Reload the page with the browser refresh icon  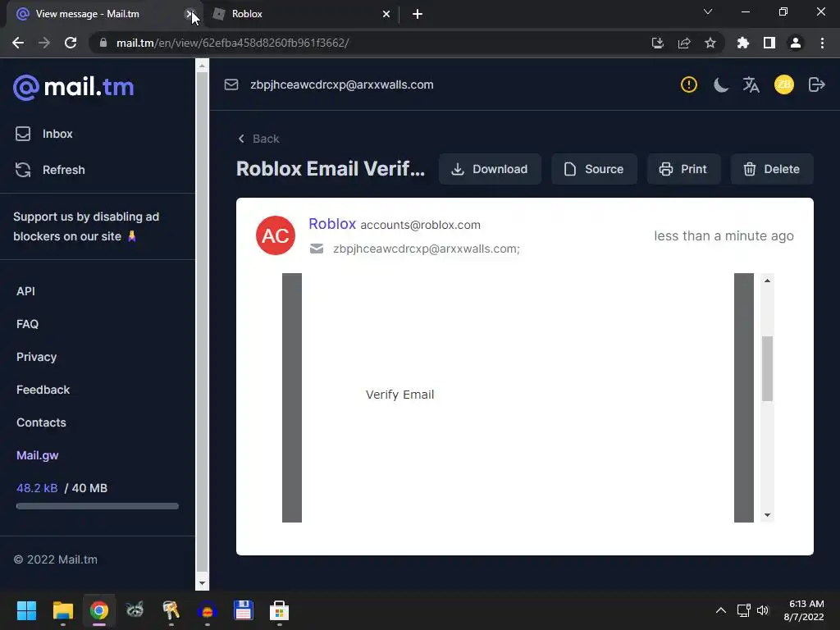[71, 43]
